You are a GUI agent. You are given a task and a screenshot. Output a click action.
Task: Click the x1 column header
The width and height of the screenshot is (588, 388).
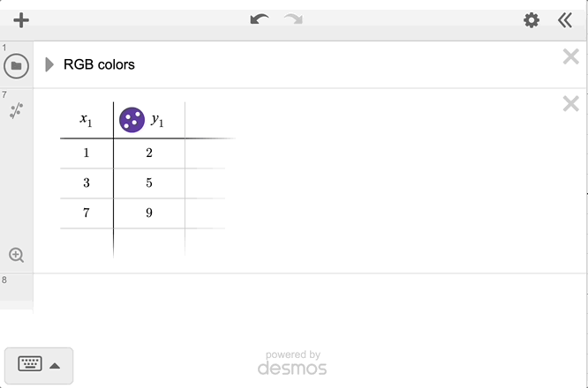pyautogui.click(x=87, y=120)
